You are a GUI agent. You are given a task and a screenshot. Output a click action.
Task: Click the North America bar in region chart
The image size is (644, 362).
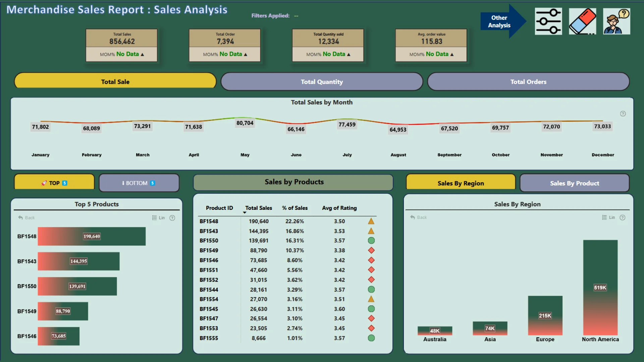(600, 288)
